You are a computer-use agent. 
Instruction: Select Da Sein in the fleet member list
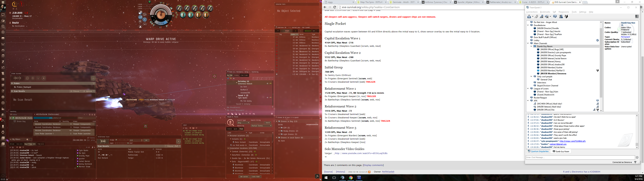tap(244, 87)
